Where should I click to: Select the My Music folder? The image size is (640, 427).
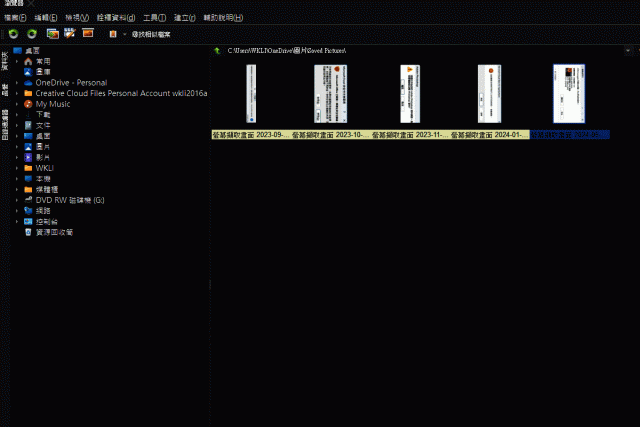coord(53,104)
